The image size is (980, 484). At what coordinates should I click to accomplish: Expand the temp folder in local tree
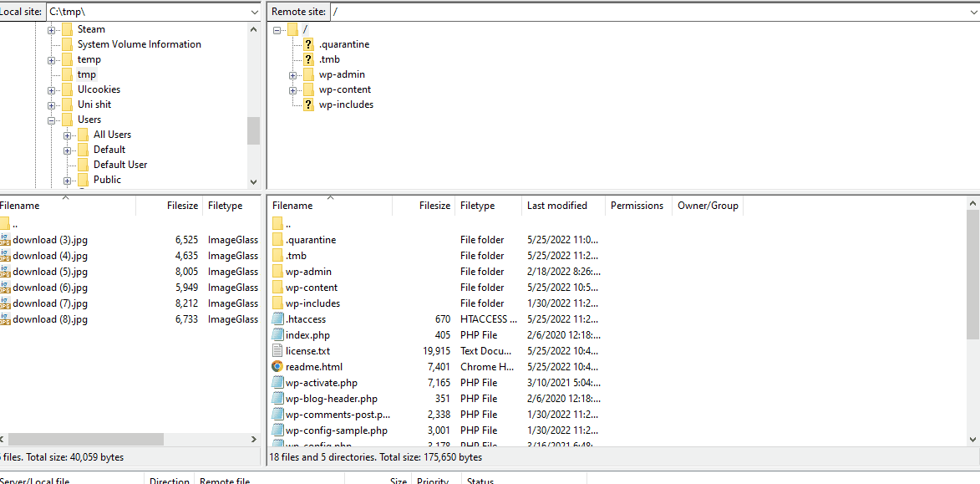click(52, 59)
